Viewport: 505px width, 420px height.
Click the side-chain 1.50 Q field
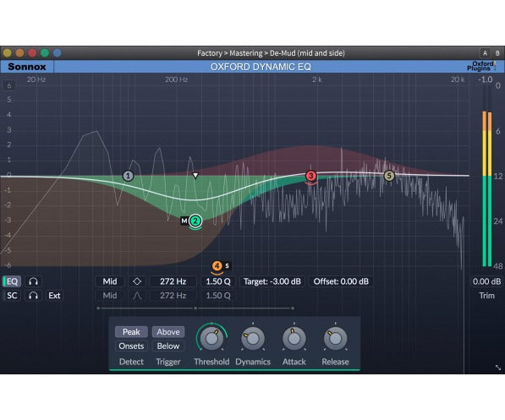point(218,296)
